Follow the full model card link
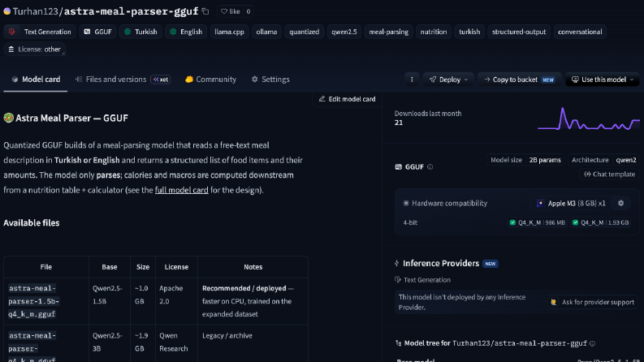The width and height of the screenshot is (644, 362). click(182, 190)
